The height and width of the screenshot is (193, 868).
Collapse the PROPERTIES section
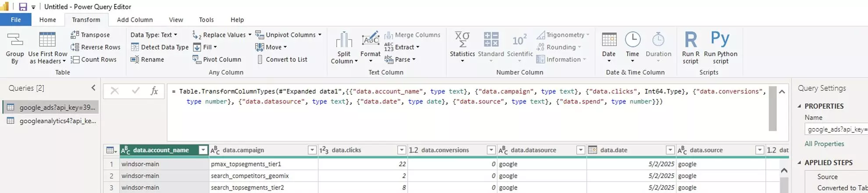800,106
